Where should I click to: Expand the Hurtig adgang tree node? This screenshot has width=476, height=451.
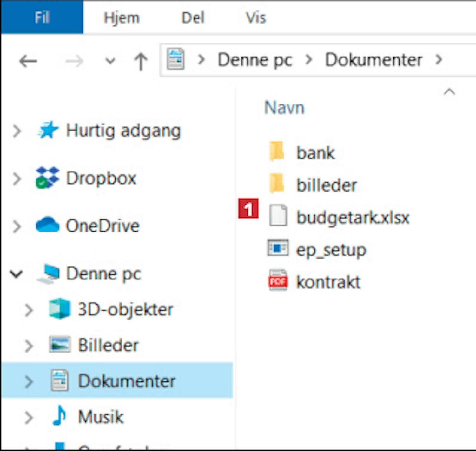pyautogui.click(x=17, y=131)
